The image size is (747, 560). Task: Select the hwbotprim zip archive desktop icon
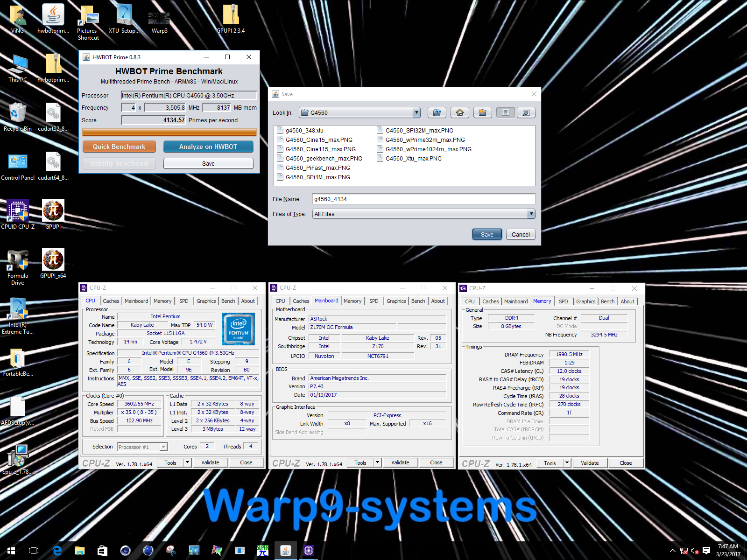pyautogui.click(x=53, y=68)
